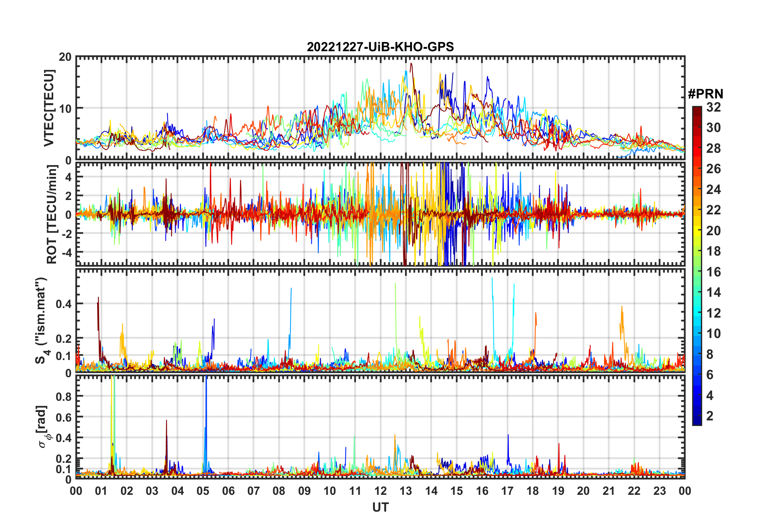Click the sigma phi y-axis value 0.8

coord(63,396)
